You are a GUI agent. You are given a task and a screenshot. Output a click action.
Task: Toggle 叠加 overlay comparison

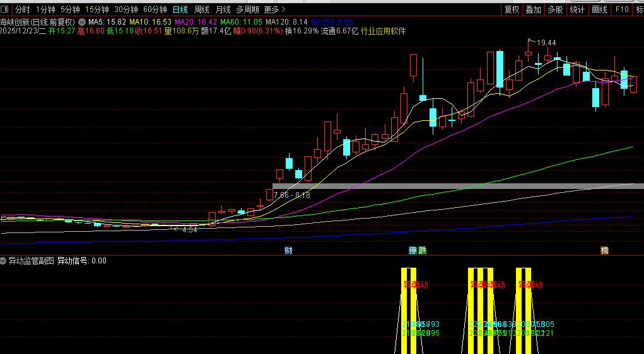point(533,9)
